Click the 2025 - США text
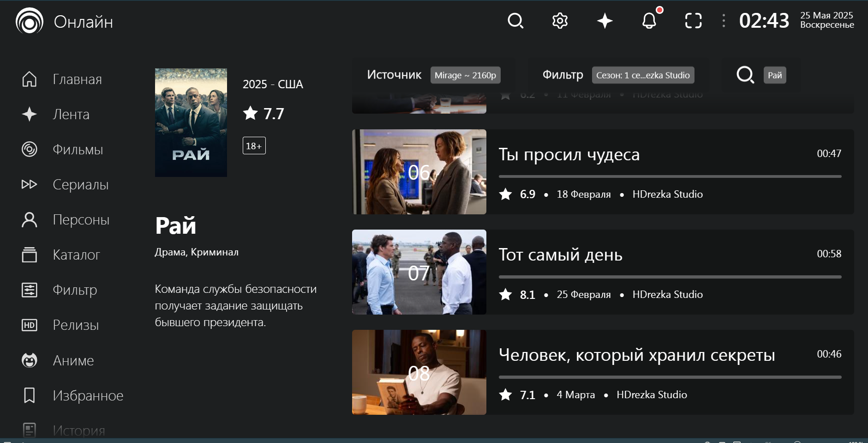This screenshot has width=868, height=443. pyautogui.click(x=273, y=84)
